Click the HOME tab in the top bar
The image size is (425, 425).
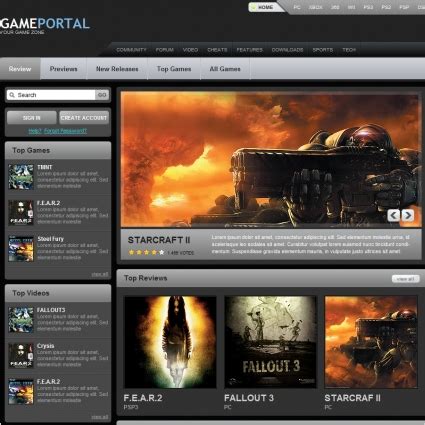(x=266, y=7)
